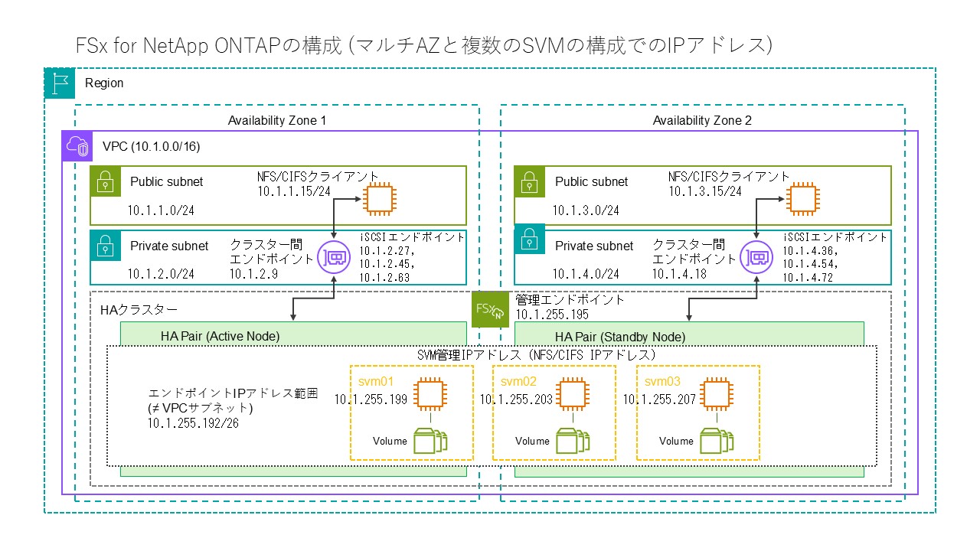Select iSCSI endpoint address '10.1.2.27,'
This screenshot has width=980, height=551.
pos(387,250)
